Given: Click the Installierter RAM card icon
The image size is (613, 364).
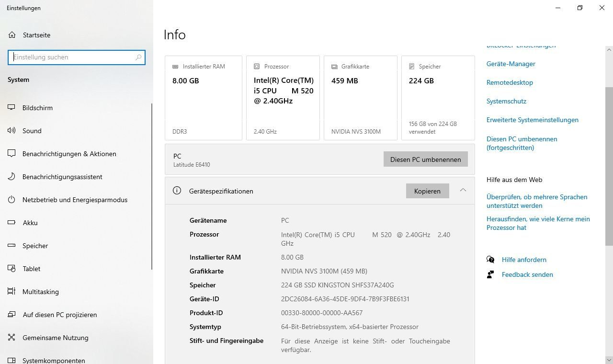Looking at the screenshot, I should [175, 67].
